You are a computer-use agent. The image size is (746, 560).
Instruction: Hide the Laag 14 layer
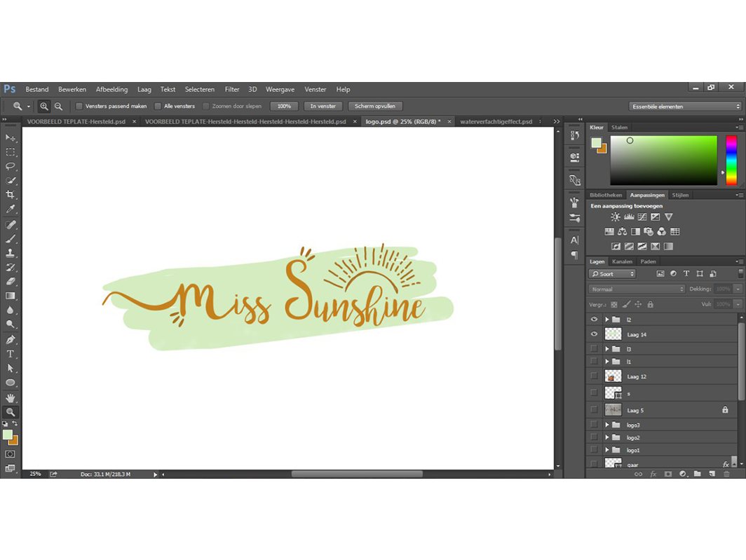click(x=594, y=334)
